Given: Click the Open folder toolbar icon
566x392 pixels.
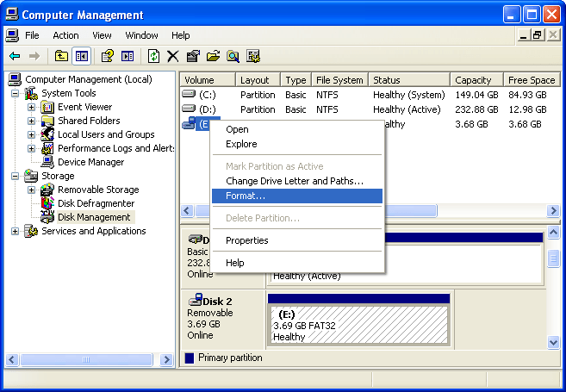Looking at the screenshot, I should point(214,56).
